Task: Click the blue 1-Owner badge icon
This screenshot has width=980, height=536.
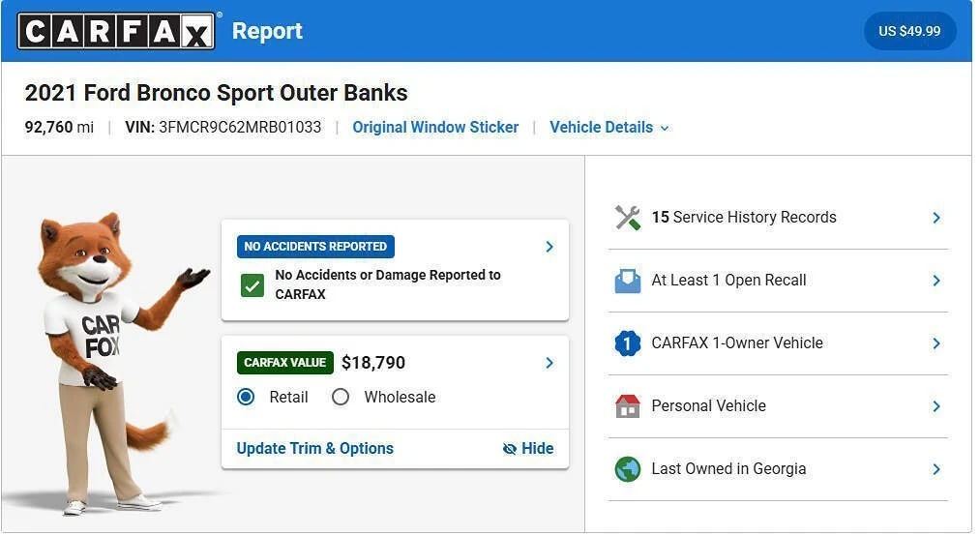Action: tap(628, 342)
